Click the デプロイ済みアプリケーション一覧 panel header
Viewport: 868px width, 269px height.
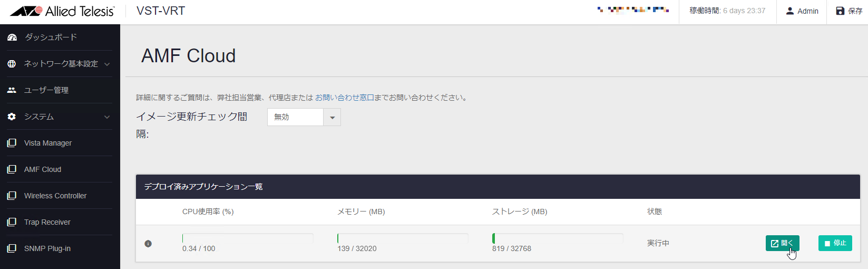pyautogui.click(x=498, y=187)
